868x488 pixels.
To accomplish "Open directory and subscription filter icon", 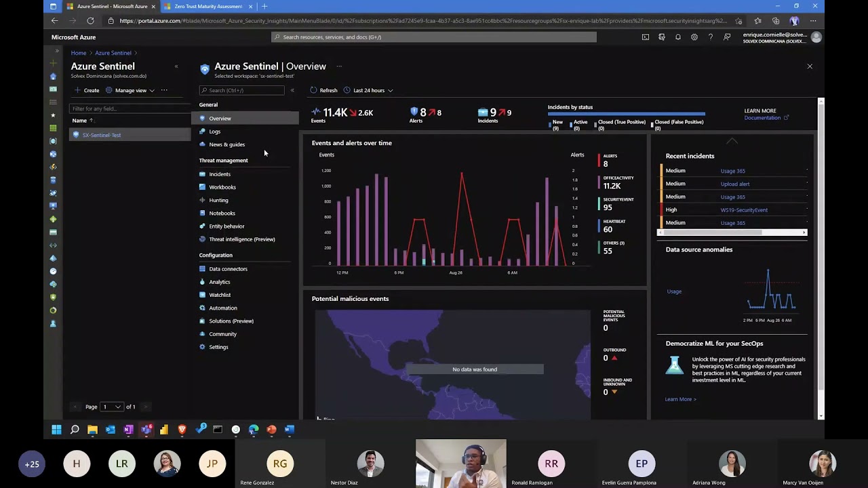I will tap(662, 37).
